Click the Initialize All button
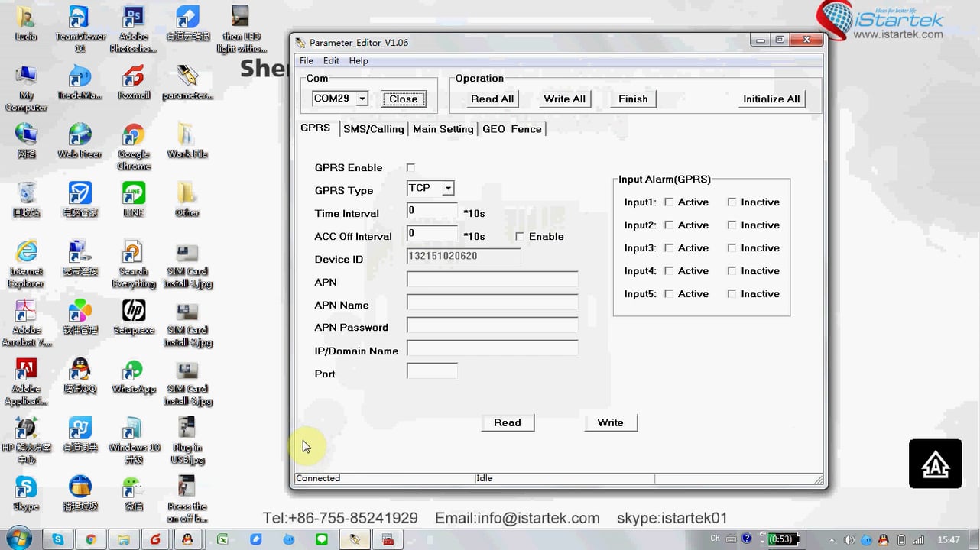980x550 pixels. (771, 99)
